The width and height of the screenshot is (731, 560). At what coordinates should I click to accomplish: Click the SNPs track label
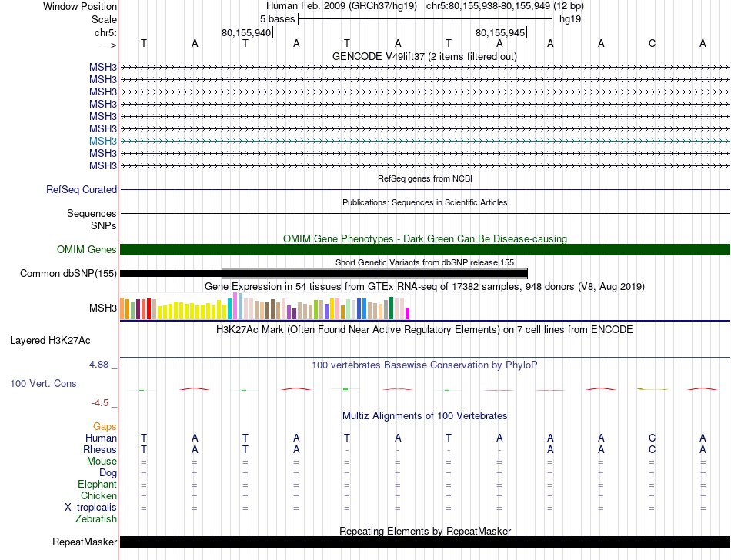(104, 225)
